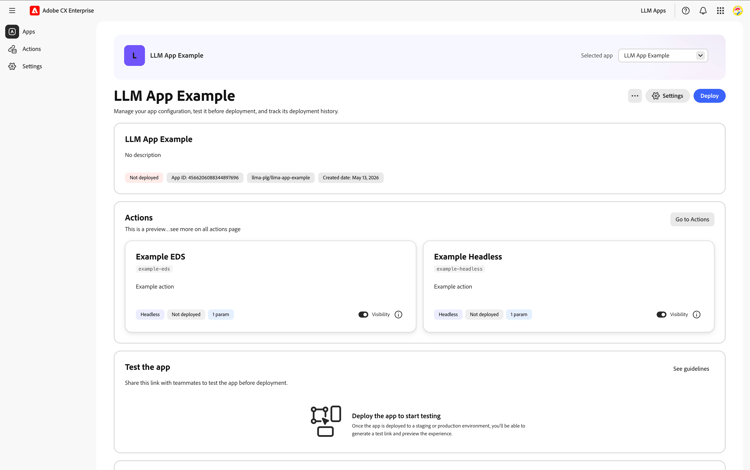This screenshot has width=750, height=470.
Task: Click 1 param tag on Example Headless
Action: tap(518, 315)
